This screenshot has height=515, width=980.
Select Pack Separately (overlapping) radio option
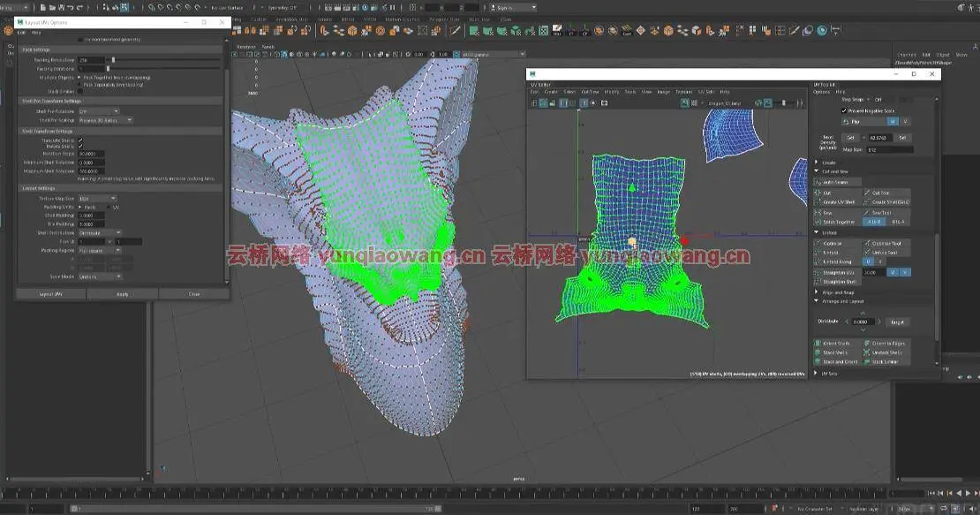click(79, 85)
